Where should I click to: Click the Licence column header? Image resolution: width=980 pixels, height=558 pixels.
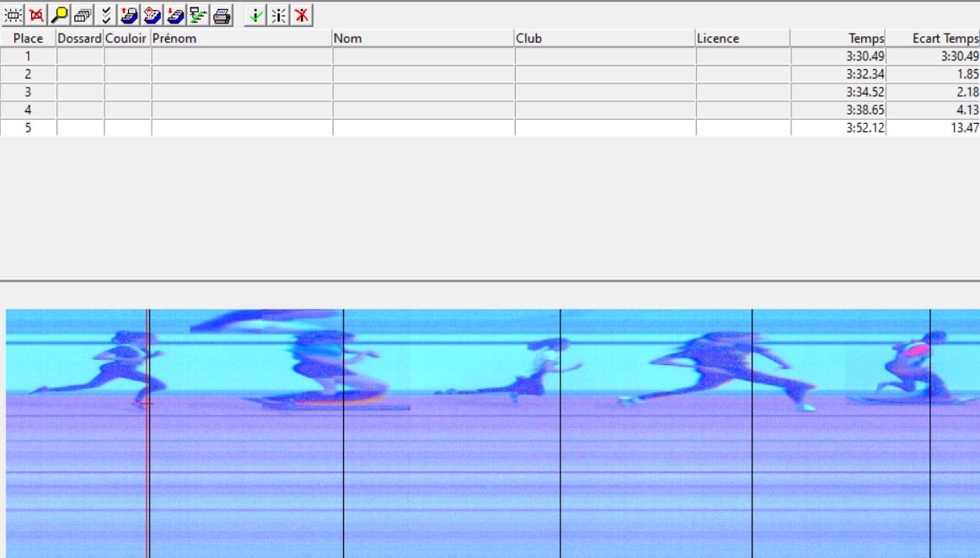(x=743, y=38)
